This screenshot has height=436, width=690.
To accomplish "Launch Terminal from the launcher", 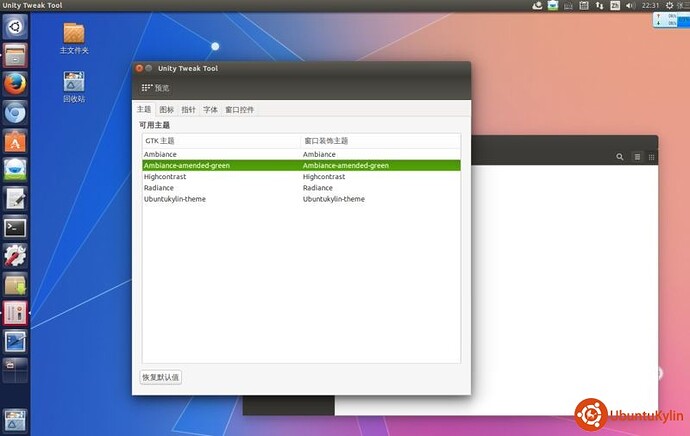I will click(x=15, y=228).
